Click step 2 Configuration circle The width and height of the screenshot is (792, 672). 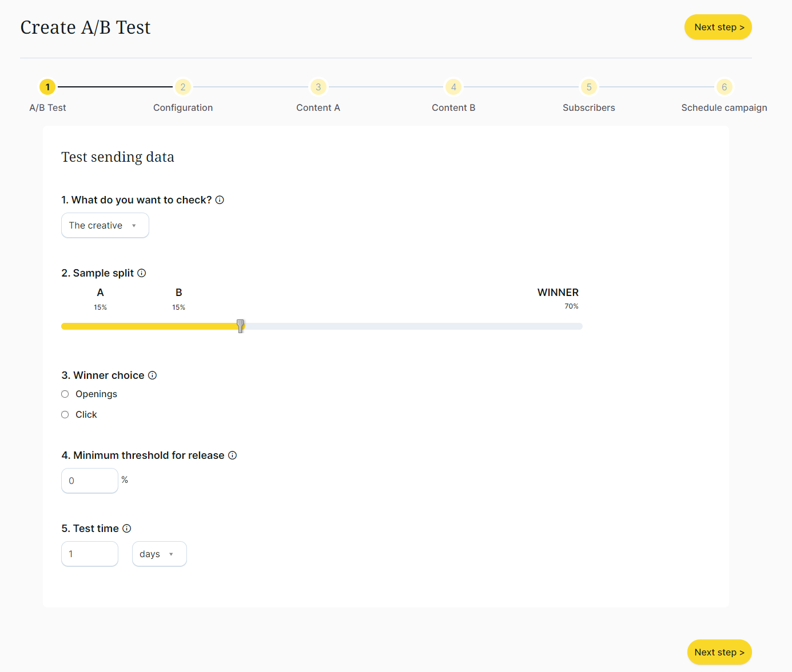(x=183, y=87)
